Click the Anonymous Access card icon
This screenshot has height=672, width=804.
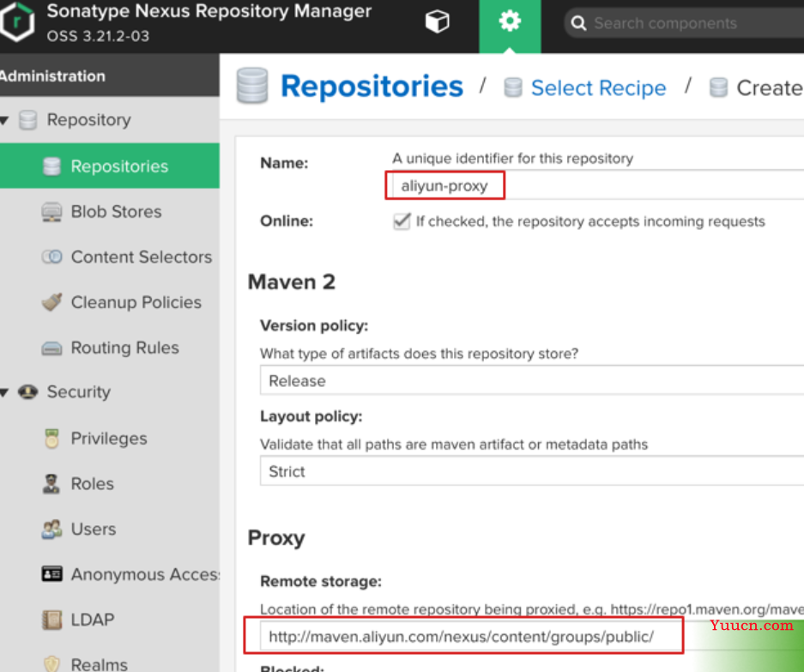point(51,574)
